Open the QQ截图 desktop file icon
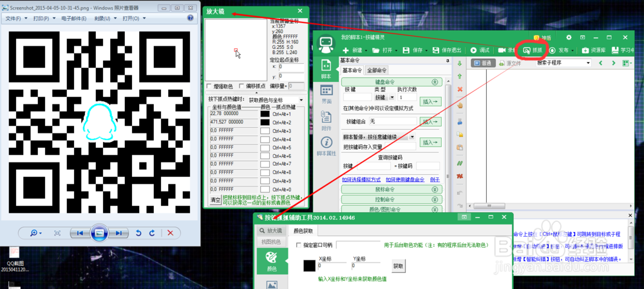The image size is (644, 289). [x=14, y=260]
